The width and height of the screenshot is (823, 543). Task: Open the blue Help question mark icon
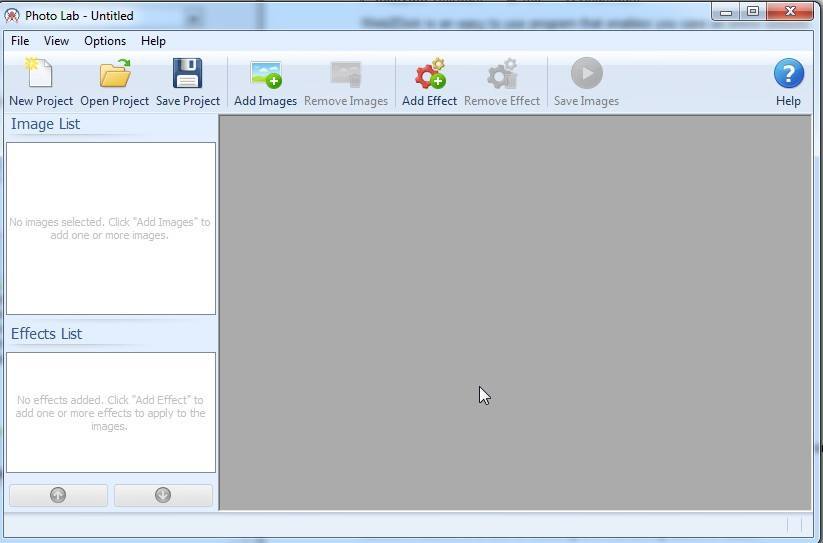pos(788,73)
